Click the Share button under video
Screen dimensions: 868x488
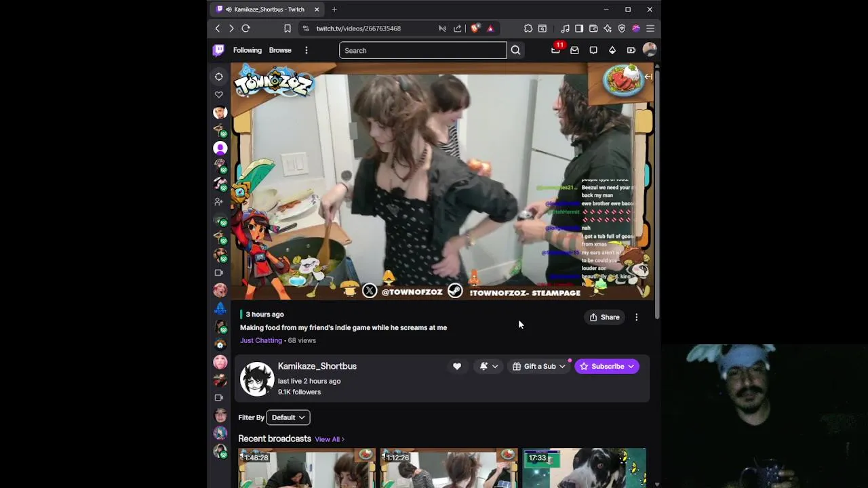click(x=604, y=317)
